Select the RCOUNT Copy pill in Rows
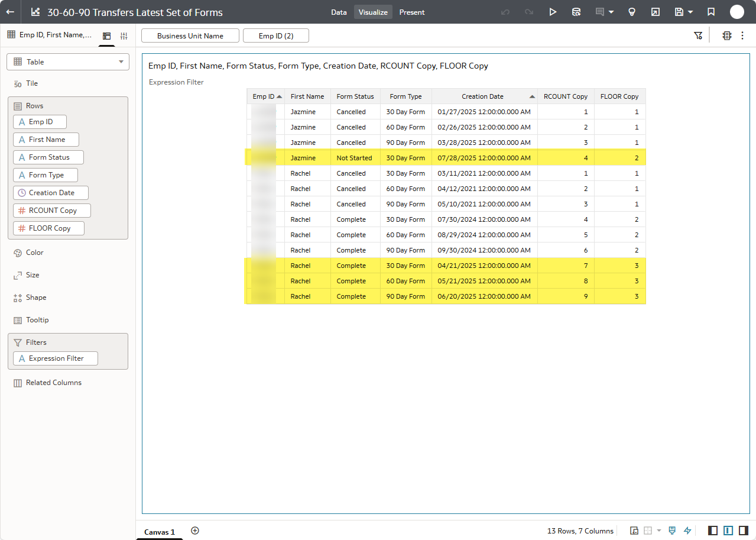756x540 pixels. 52,211
